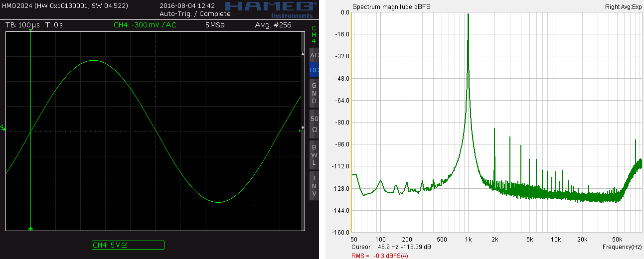644x259 pixels.
Task: Click the TB: 100µs timebase readout
Action: tap(23, 25)
